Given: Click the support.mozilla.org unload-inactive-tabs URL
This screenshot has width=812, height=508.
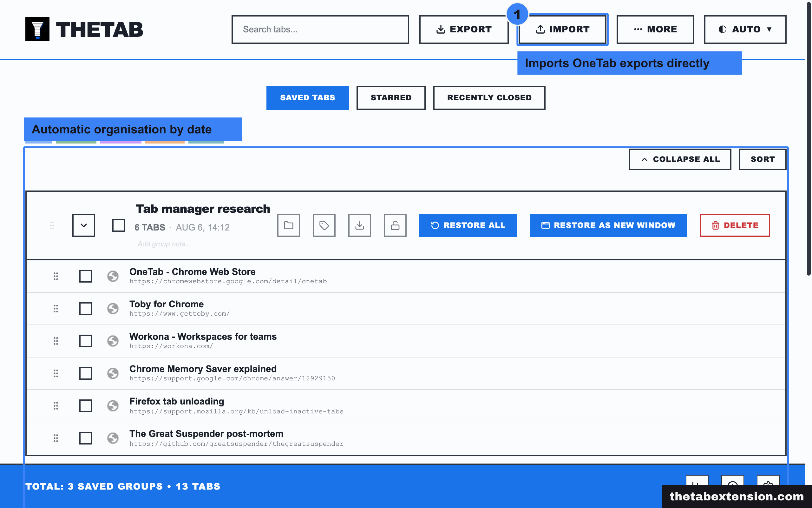Looking at the screenshot, I should pos(237,411).
